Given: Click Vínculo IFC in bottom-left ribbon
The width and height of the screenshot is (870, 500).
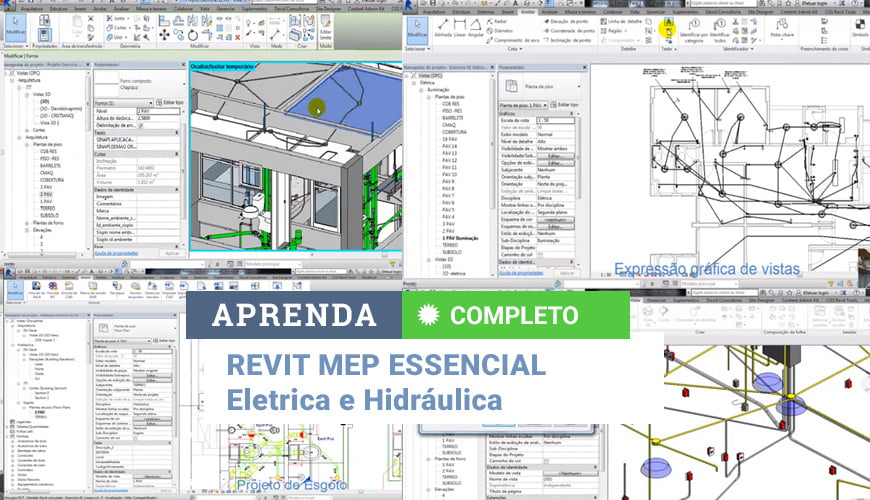Looking at the screenshot, I should pos(53,290).
